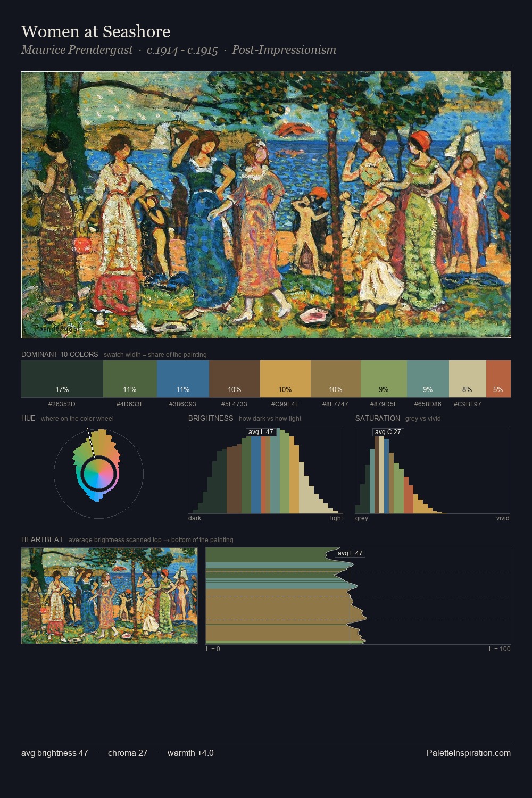
Task: Click the 'light' axis label
Action: pos(336,518)
